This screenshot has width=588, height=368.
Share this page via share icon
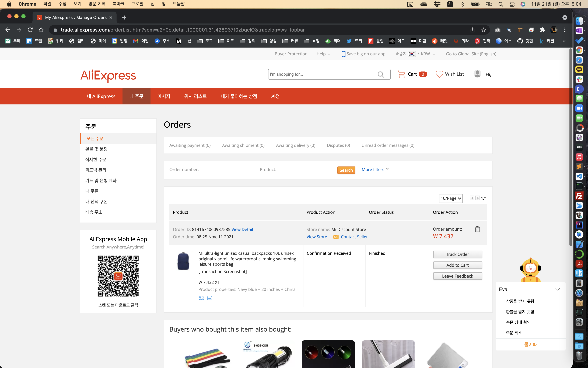pyautogui.click(x=472, y=30)
